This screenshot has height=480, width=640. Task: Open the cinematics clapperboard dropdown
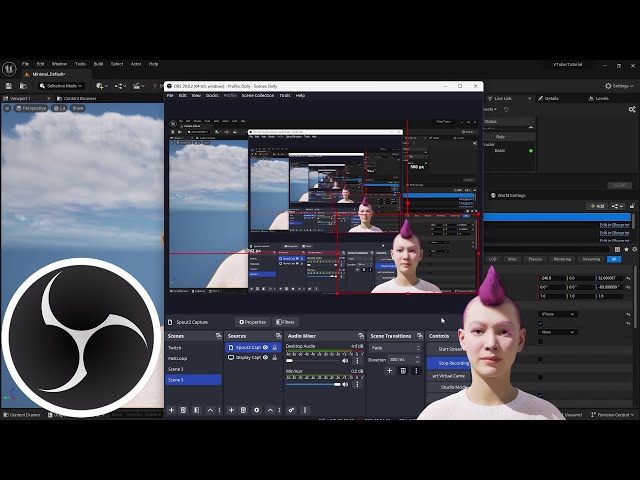(139, 86)
